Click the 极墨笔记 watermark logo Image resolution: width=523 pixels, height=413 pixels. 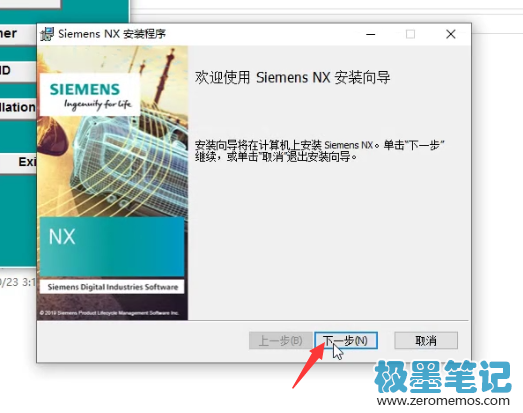coord(443,377)
